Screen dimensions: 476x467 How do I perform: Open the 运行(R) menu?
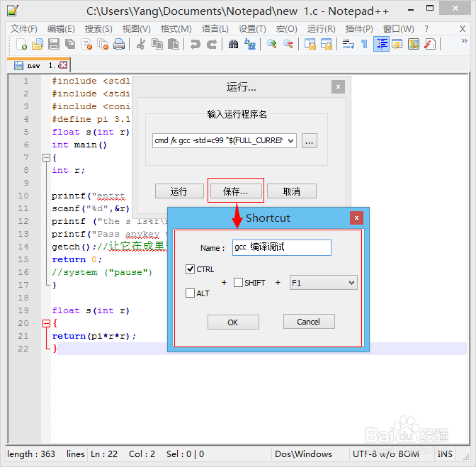(321, 29)
